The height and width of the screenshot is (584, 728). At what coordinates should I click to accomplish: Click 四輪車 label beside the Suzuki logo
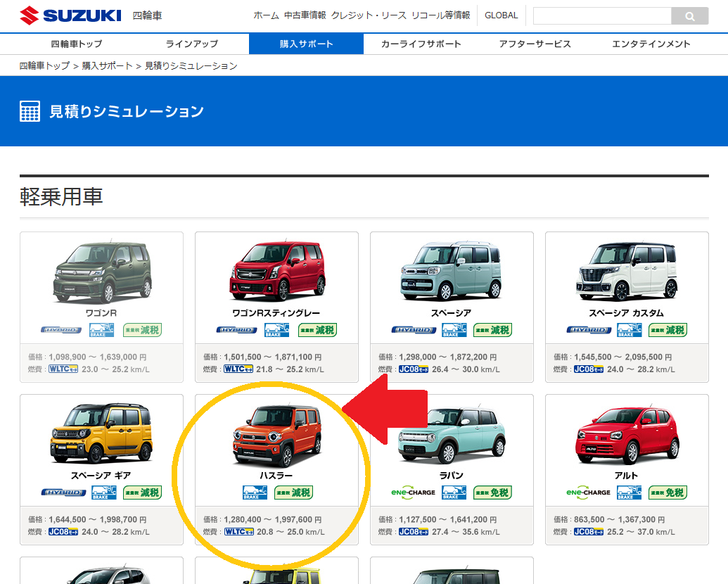coord(147,15)
